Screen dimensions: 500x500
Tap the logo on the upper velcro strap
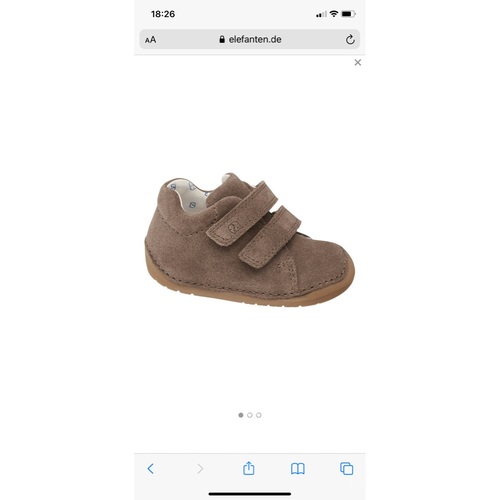point(234,227)
